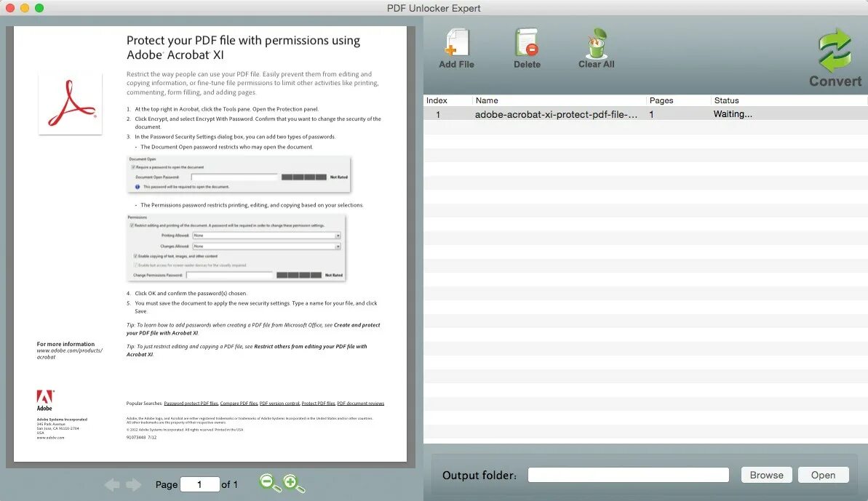Click the Pages column header
Viewport: 868px width, 501px height.
click(661, 100)
